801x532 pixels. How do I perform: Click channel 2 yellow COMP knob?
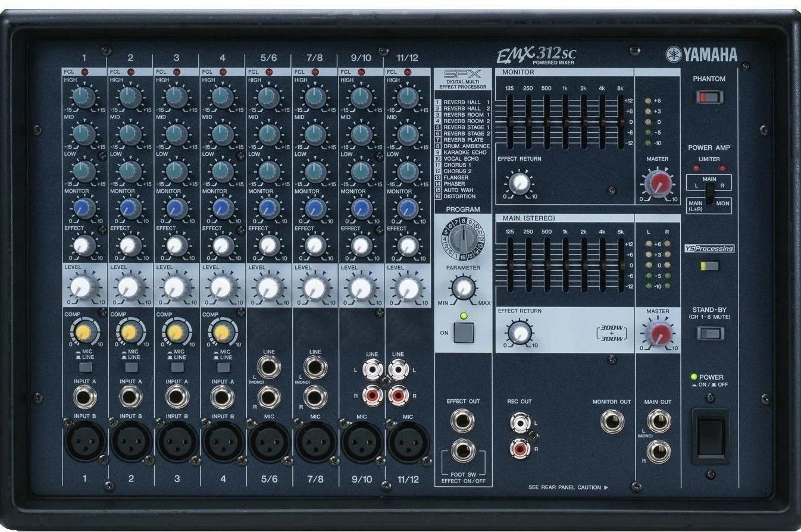pos(129,332)
